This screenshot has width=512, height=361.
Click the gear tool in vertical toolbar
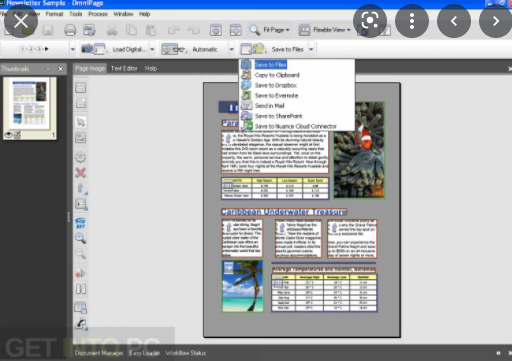[80, 157]
